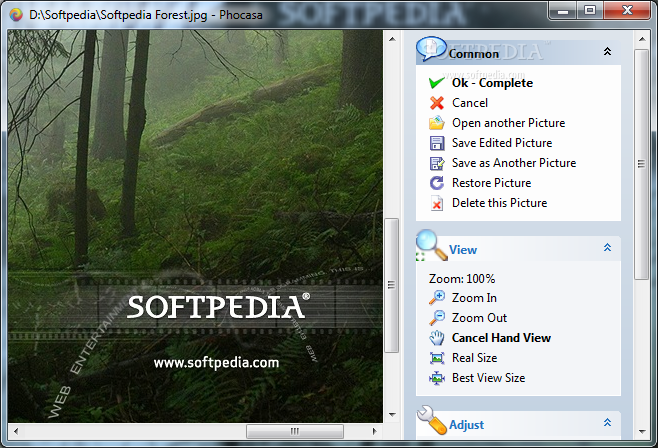
Task: Close the Phocasa window
Action: coord(627,10)
